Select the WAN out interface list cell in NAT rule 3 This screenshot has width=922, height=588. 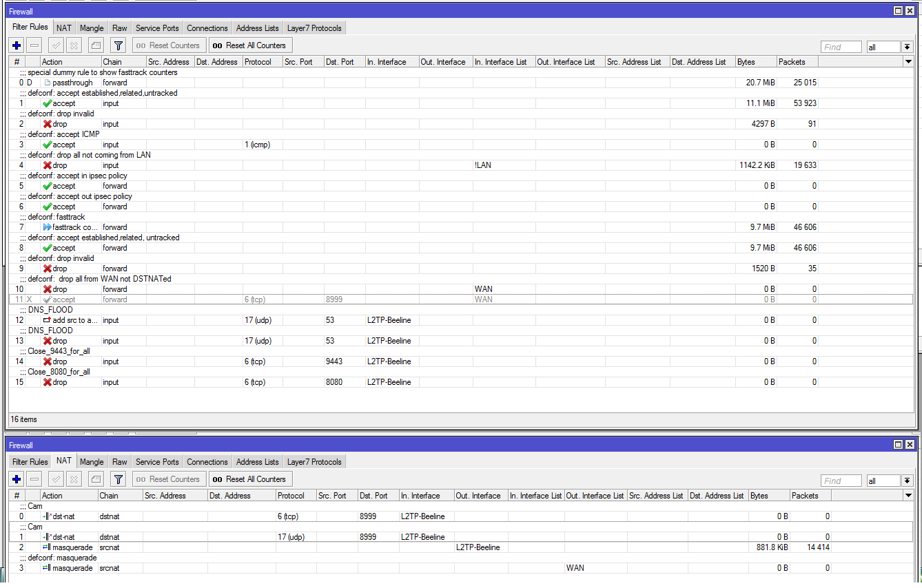(596, 568)
